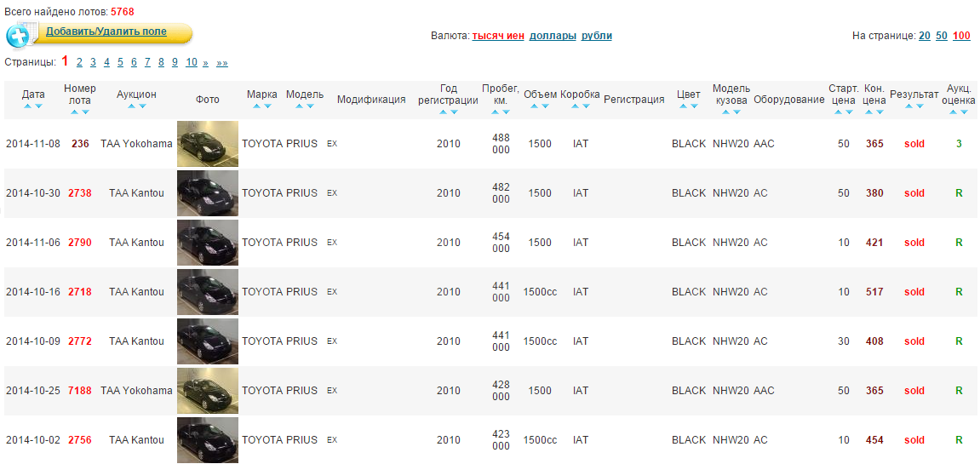Open the Добавить/Удалить поле button
Screen dimensions: 980x464
[x=106, y=32]
